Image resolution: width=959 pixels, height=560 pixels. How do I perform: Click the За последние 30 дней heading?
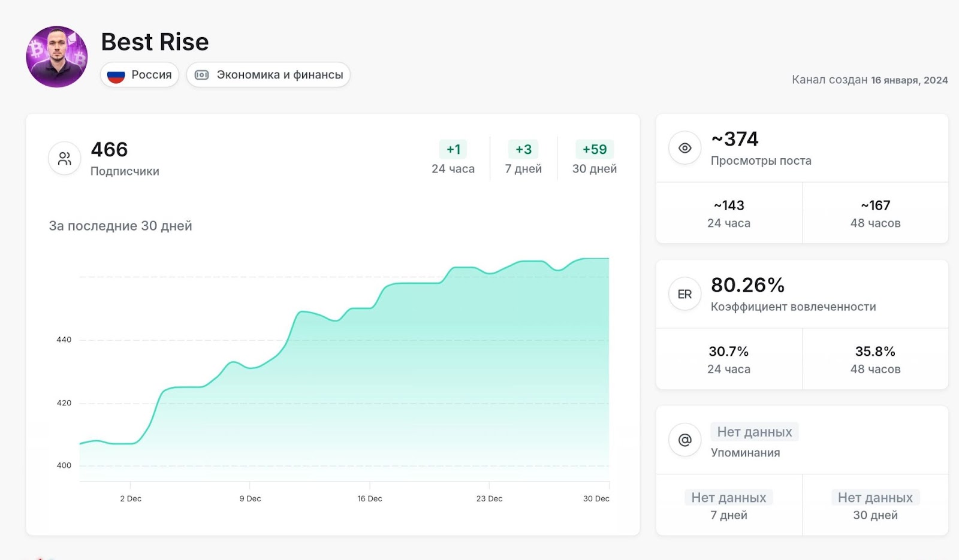(x=120, y=226)
